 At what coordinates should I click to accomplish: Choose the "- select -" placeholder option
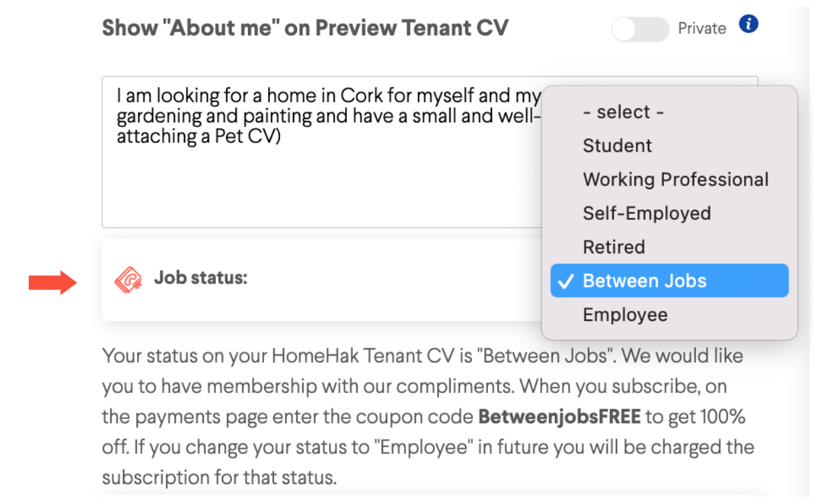pos(623,112)
